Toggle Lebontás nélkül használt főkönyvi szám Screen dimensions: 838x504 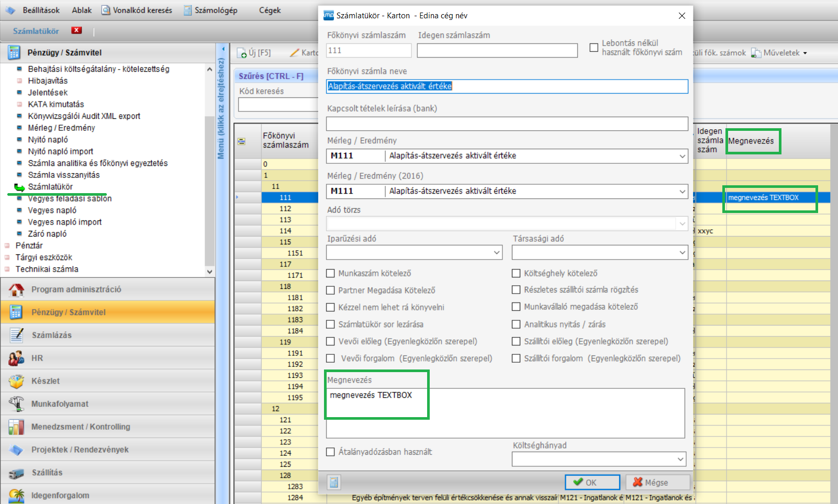(594, 48)
